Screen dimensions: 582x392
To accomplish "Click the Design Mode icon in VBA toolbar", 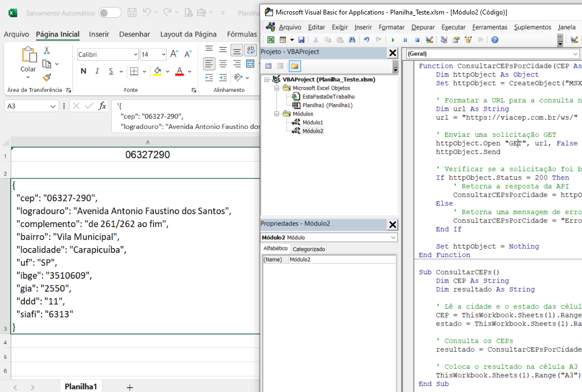I will [x=429, y=40].
